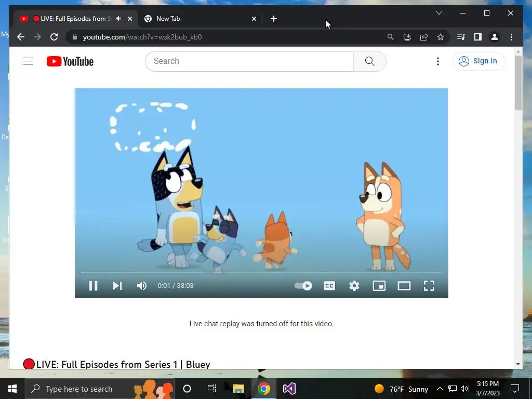The height and width of the screenshot is (399, 532).
Task: Skip to the next video
Action: click(117, 286)
